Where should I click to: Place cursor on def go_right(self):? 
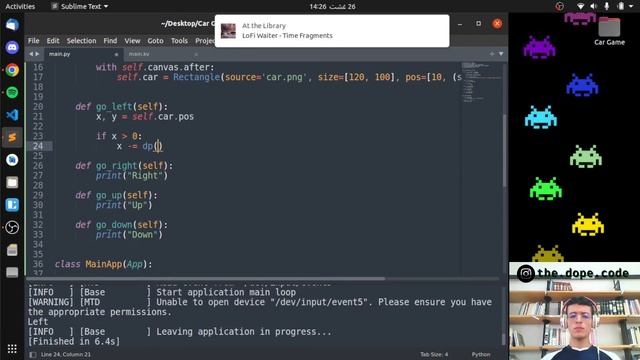point(124,165)
